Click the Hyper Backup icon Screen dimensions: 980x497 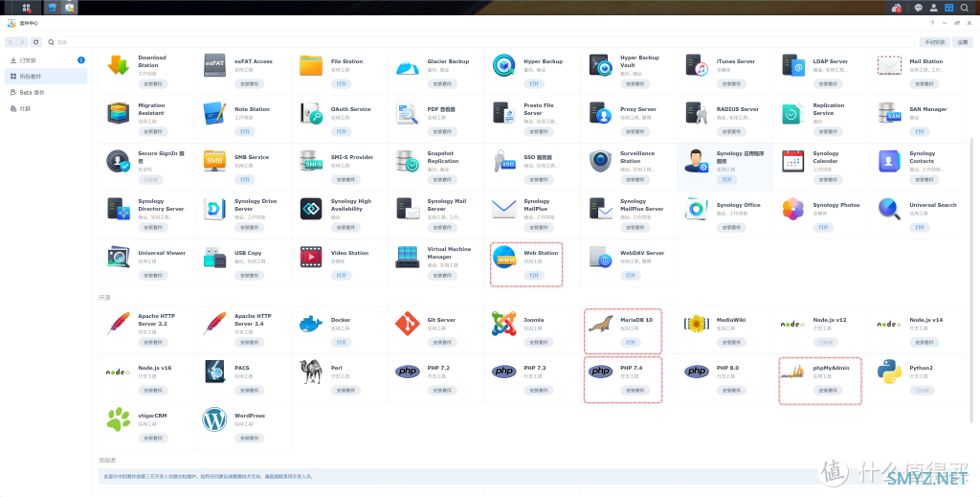tap(503, 65)
